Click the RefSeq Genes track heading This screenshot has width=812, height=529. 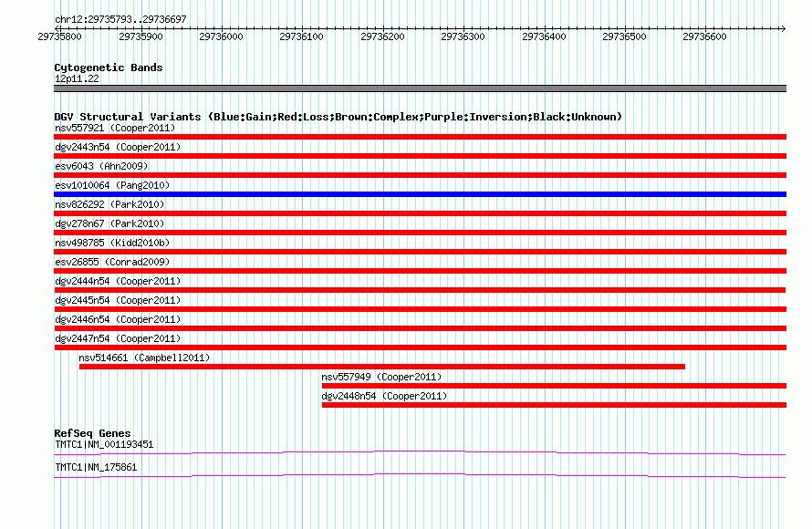pyautogui.click(x=93, y=433)
